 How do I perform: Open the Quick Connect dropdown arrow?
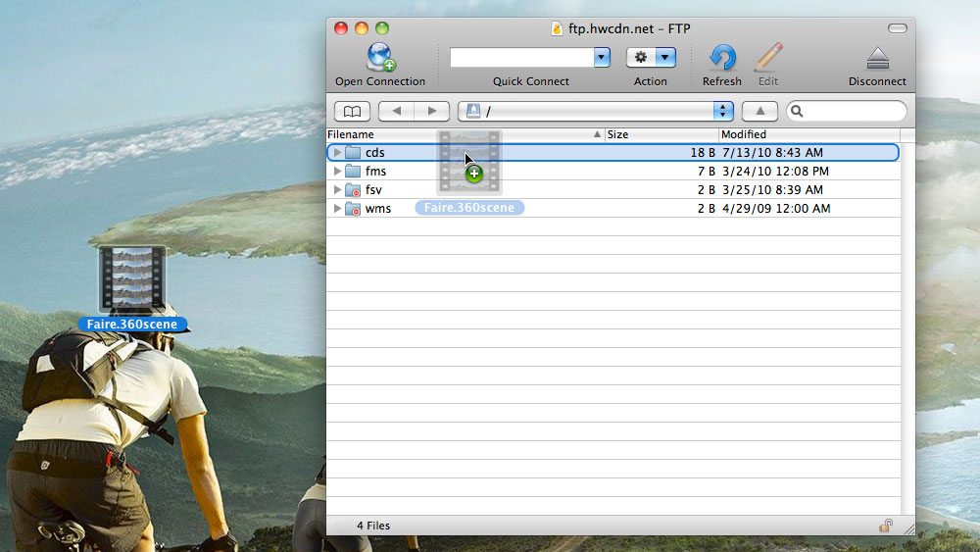coord(602,58)
